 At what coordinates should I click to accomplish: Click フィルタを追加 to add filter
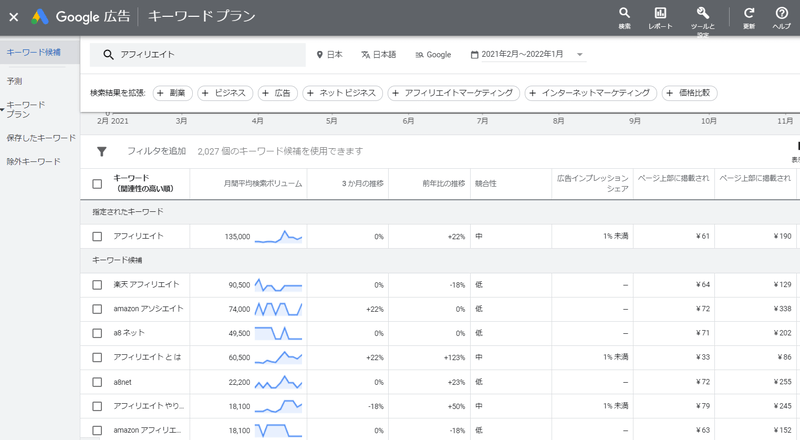[x=157, y=152]
